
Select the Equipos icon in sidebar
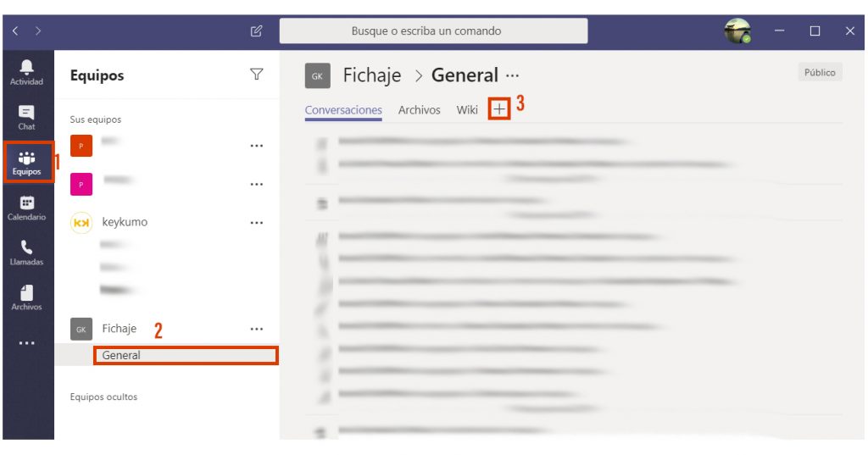point(26,164)
